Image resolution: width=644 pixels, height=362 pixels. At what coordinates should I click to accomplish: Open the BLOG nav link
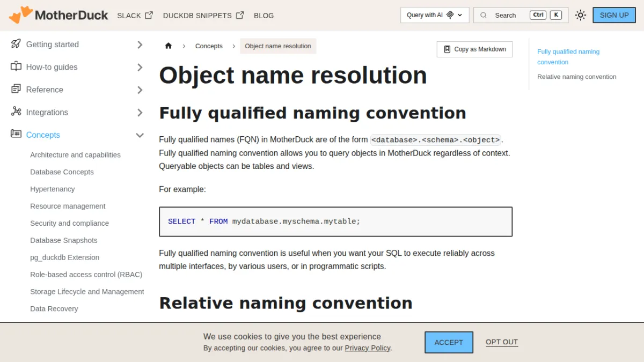point(264,16)
